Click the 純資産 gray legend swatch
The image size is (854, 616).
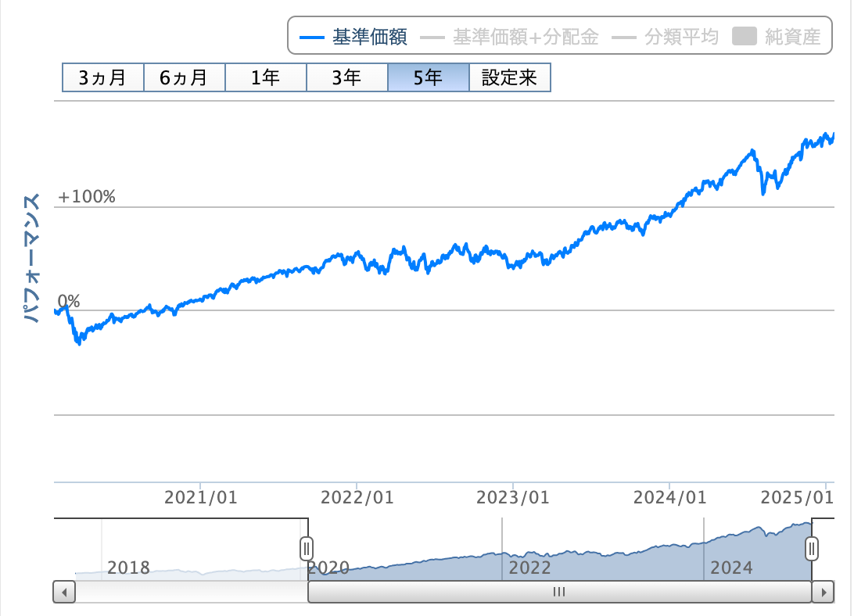coord(745,37)
